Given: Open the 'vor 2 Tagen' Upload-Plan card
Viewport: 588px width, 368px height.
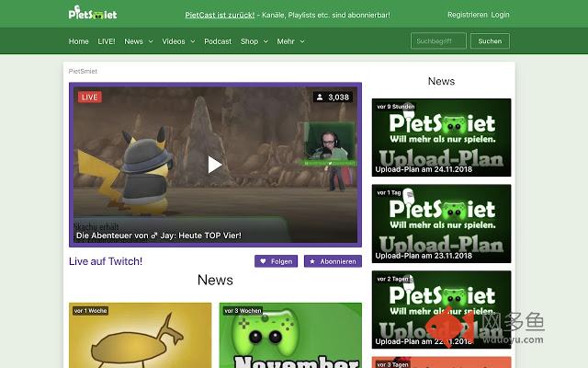Looking at the screenshot, I should coord(441,309).
